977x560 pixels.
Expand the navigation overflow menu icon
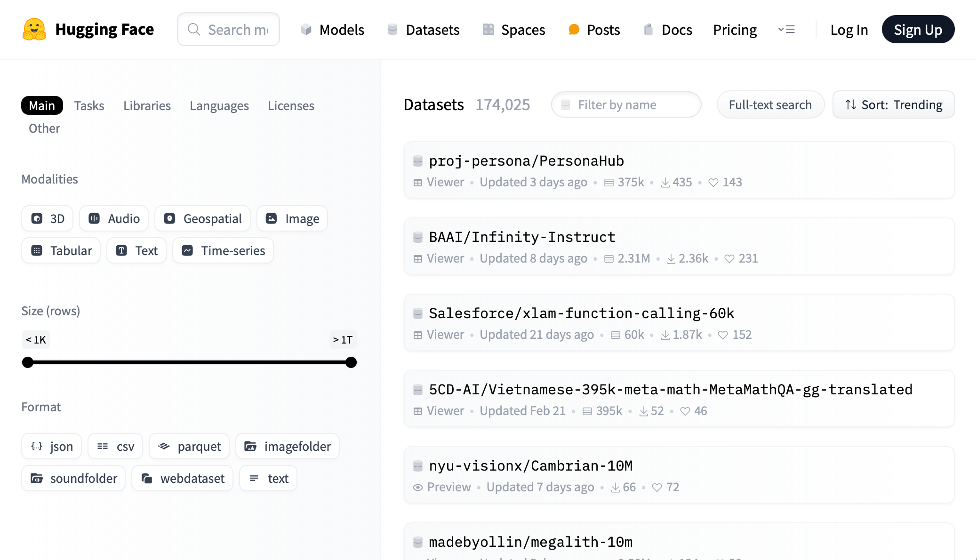(786, 30)
